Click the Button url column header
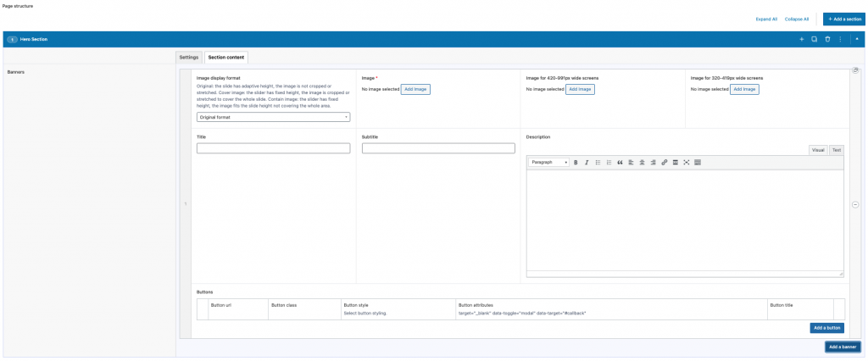This screenshot has width=868, height=361. (221, 305)
